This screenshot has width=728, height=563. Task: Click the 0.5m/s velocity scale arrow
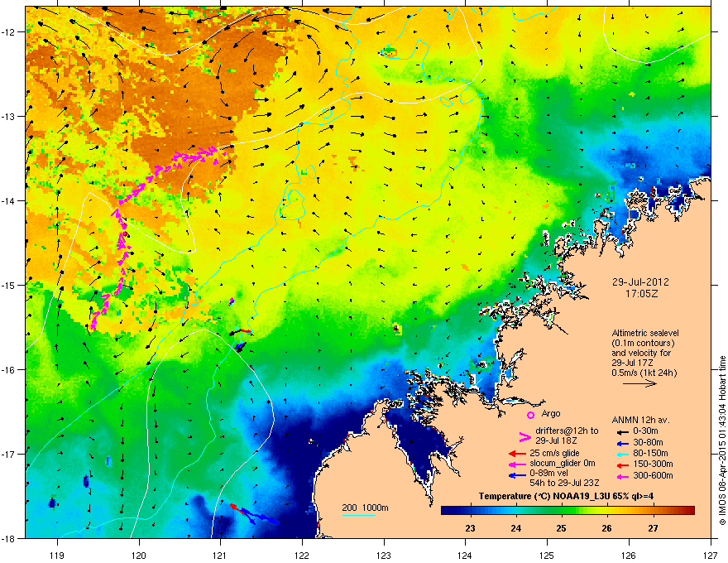(639, 383)
